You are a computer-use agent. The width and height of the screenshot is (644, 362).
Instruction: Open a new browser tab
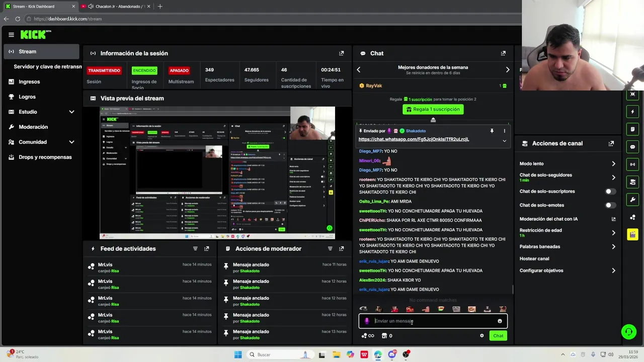[x=160, y=7]
